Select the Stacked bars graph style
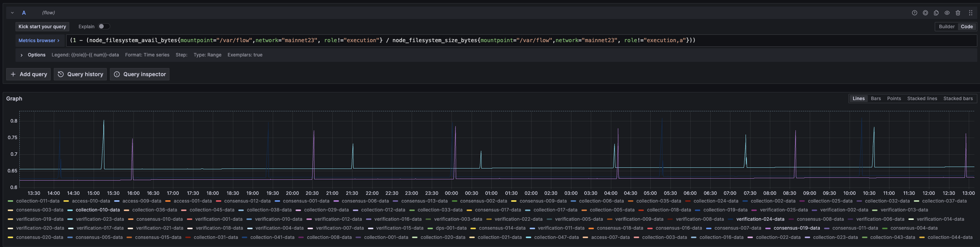 (x=958, y=99)
